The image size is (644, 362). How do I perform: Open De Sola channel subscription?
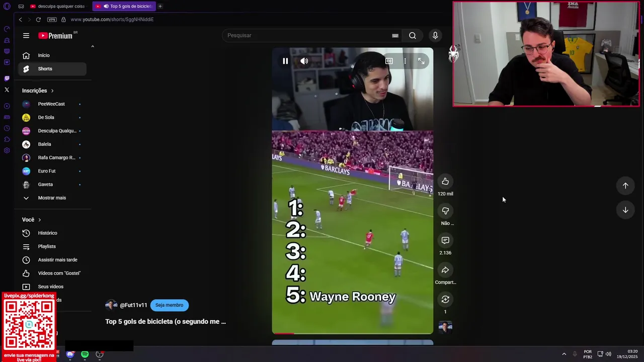coord(52,118)
